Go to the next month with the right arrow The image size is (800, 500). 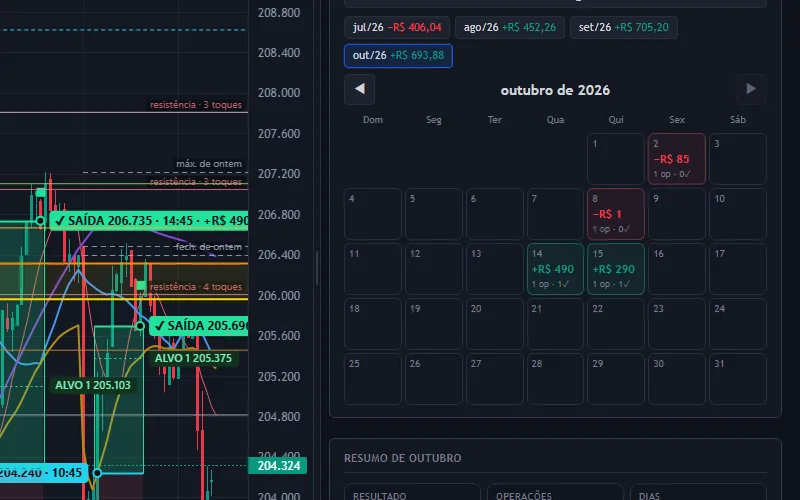click(751, 89)
